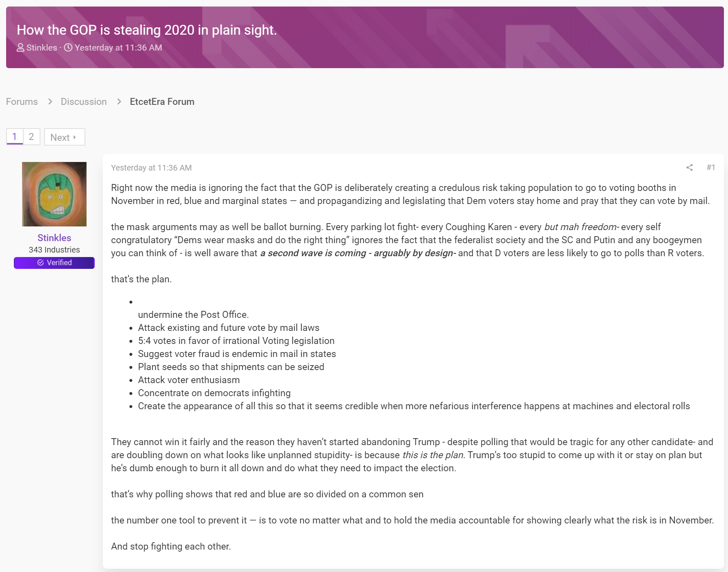
Task: Click the verified checkmark icon on badge
Action: point(40,263)
